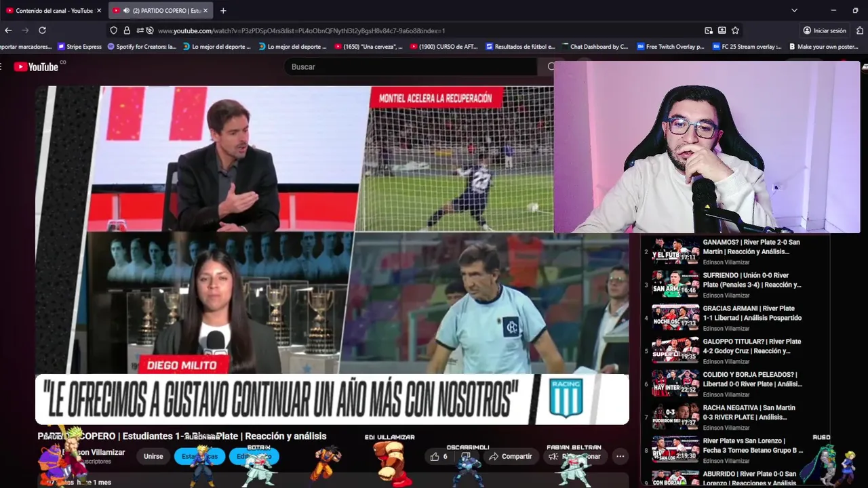
Task: Share the video via 'Compartir' button
Action: click(x=511, y=456)
